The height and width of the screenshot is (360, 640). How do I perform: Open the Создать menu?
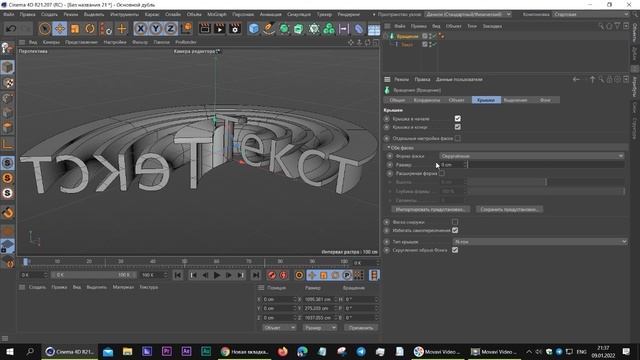click(x=49, y=14)
